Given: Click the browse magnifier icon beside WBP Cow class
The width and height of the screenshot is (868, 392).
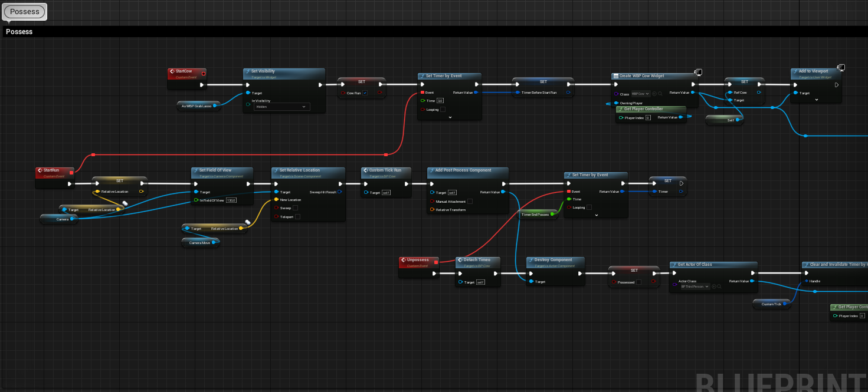Looking at the screenshot, I should coord(660,94).
